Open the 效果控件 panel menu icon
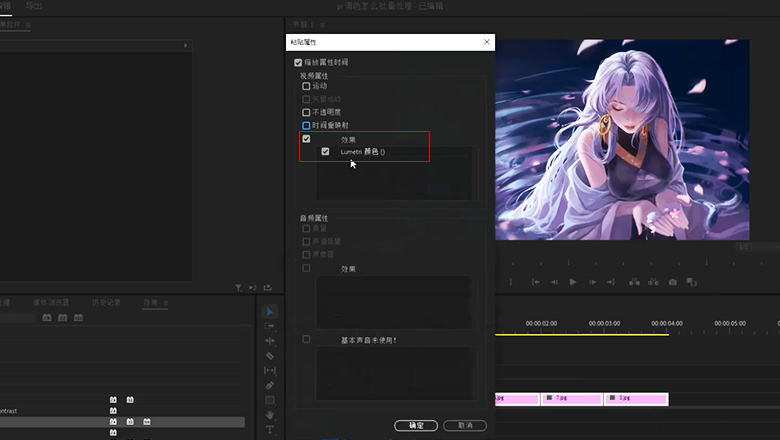This screenshot has width=780, height=440. tap(28, 25)
